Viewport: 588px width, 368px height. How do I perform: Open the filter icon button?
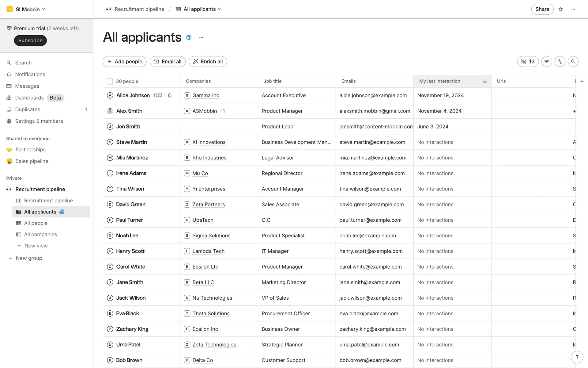[x=547, y=62]
